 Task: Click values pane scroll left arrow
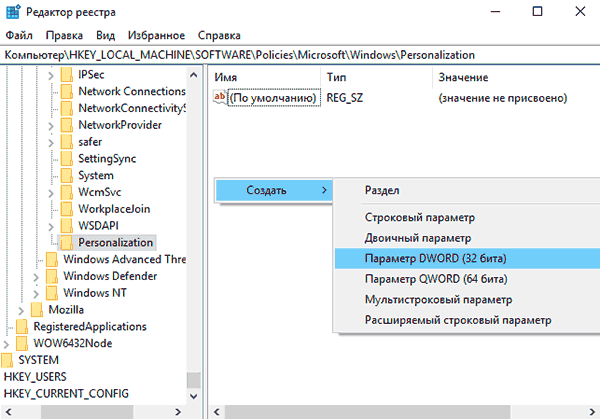click(x=217, y=412)
